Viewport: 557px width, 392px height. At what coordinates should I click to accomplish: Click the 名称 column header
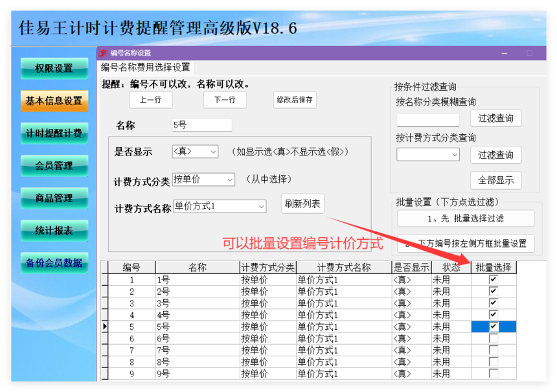198,267
